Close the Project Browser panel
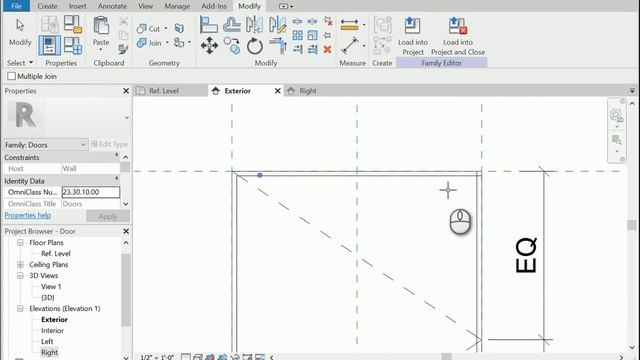The width and height of the screenshot is (640, 360). pyautogui.click(x=126, y=231)
